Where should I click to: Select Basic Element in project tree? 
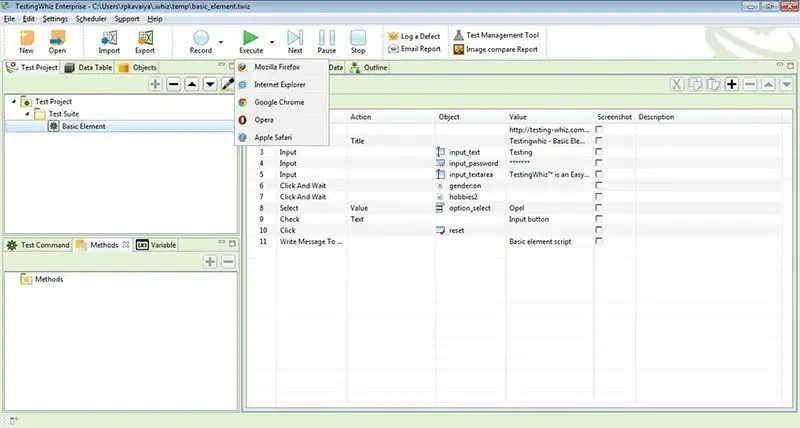click(x=77, y=126)
